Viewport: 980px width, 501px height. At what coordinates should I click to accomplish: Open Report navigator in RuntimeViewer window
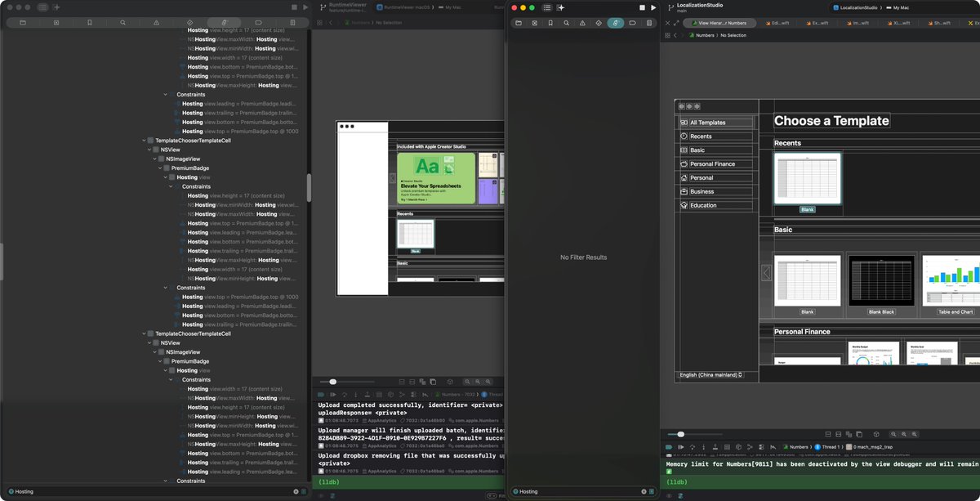[x=292, y=23]
